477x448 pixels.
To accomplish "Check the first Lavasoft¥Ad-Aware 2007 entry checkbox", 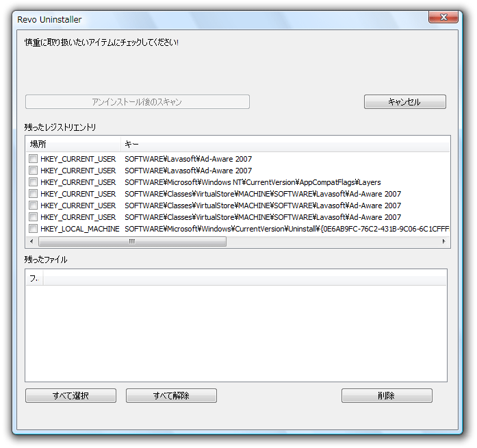I will pos(33,159).
